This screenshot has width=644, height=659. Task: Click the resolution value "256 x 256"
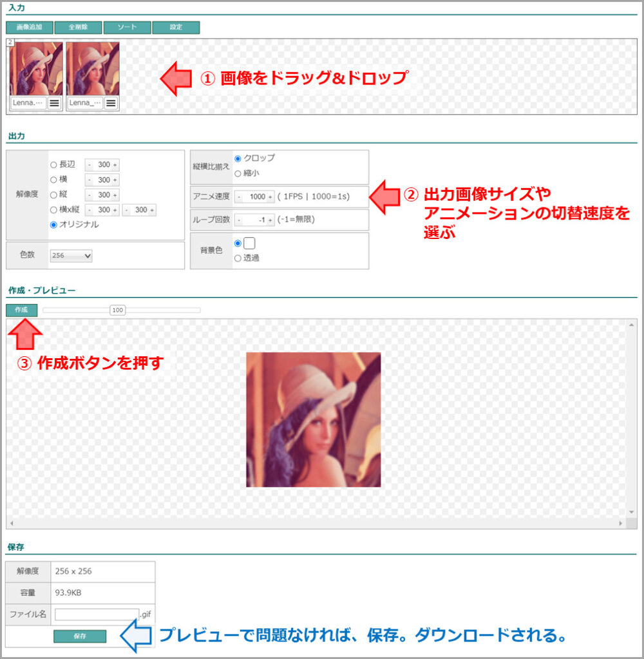pyautogui.click(x=73, y=571)
